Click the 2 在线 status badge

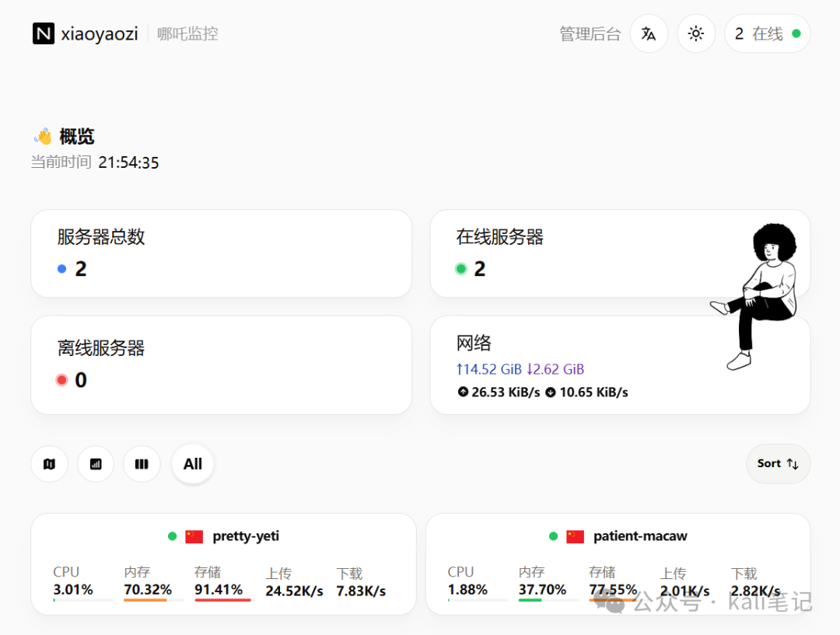[x=767, y=33]
